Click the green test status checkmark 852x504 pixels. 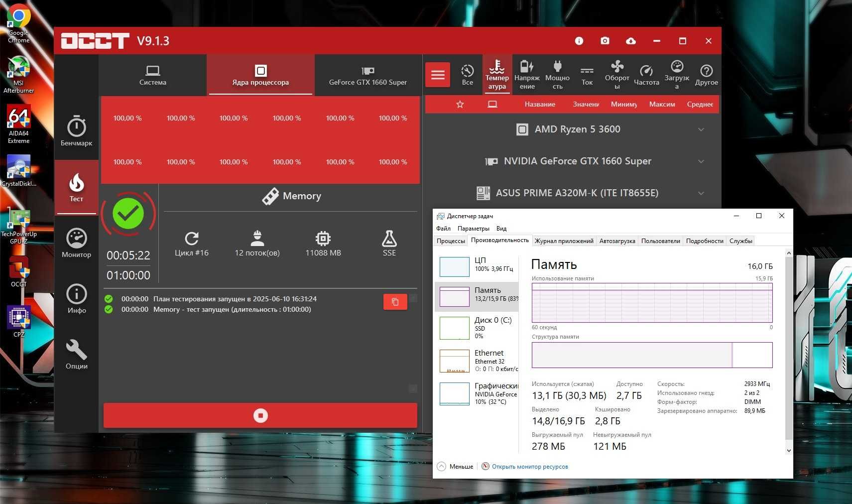[128, 214]
